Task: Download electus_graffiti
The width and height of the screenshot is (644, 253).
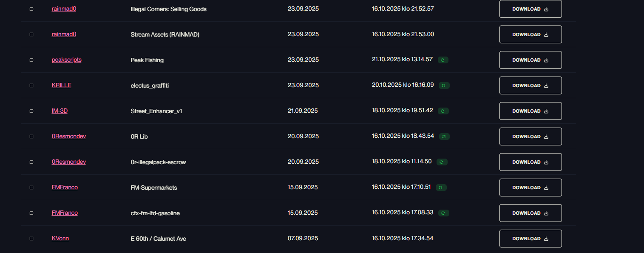Action: coord(531,85)
